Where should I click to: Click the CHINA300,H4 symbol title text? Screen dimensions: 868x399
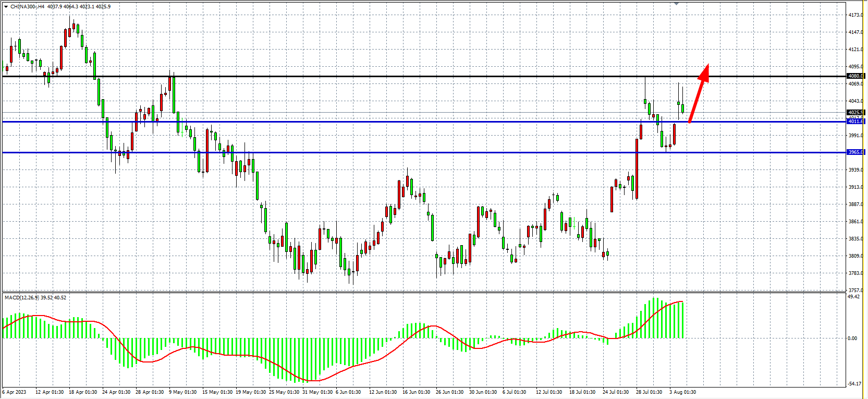[x=28, y=7]
